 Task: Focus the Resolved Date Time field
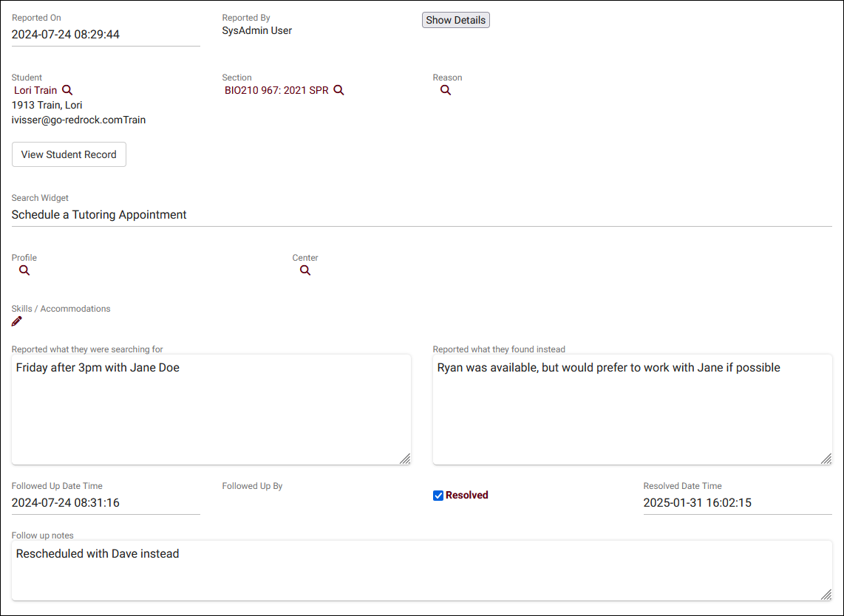tap(737, 503)
